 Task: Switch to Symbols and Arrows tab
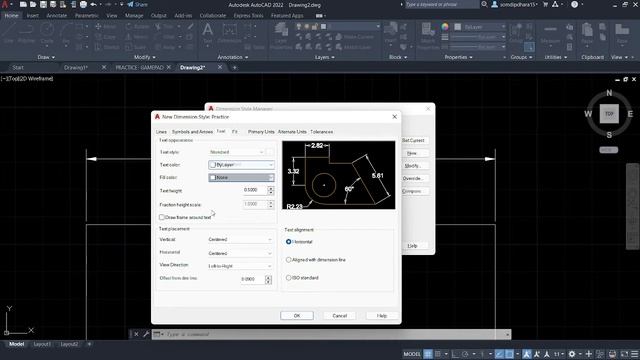click(x=192, y=132)
